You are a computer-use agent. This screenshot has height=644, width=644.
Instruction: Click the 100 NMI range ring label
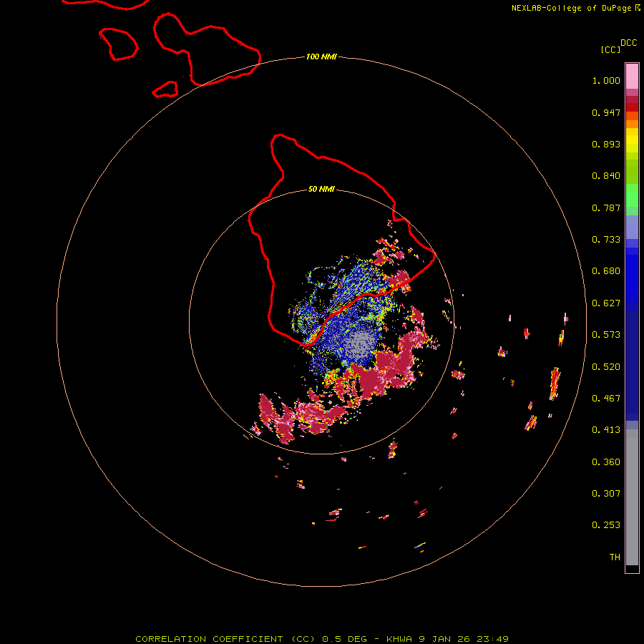click(321, 57)
